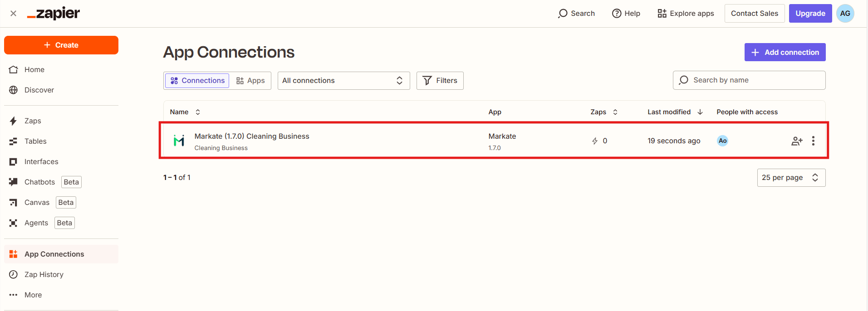Open the AG account avatar menu

point(845,14)
